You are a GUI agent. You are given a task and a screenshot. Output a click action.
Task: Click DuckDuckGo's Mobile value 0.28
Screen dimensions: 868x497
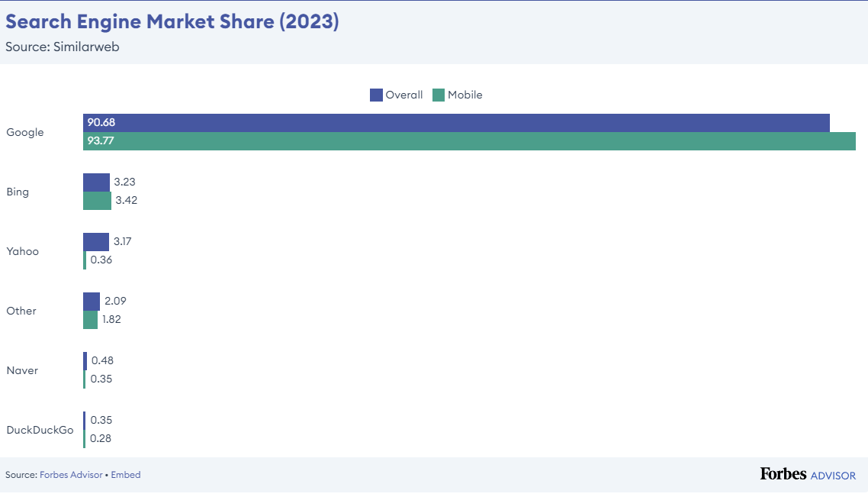pos(101,439)
